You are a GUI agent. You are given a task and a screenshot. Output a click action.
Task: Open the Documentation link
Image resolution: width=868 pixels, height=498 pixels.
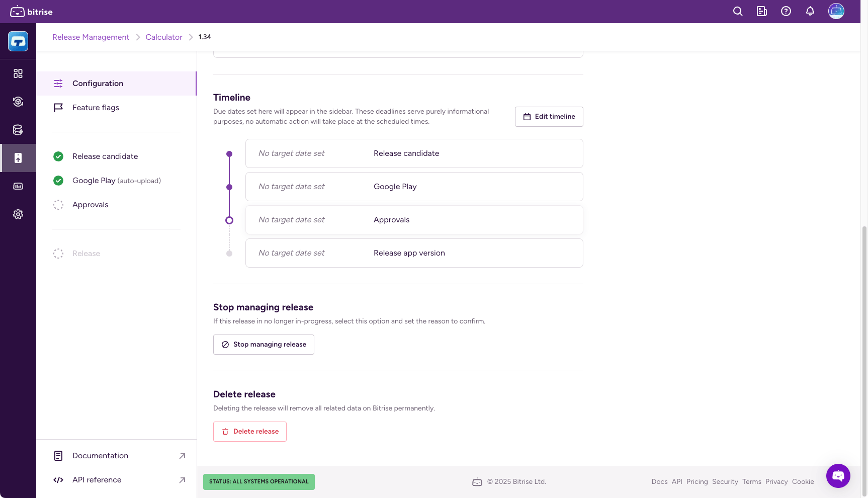click(100, 455)
